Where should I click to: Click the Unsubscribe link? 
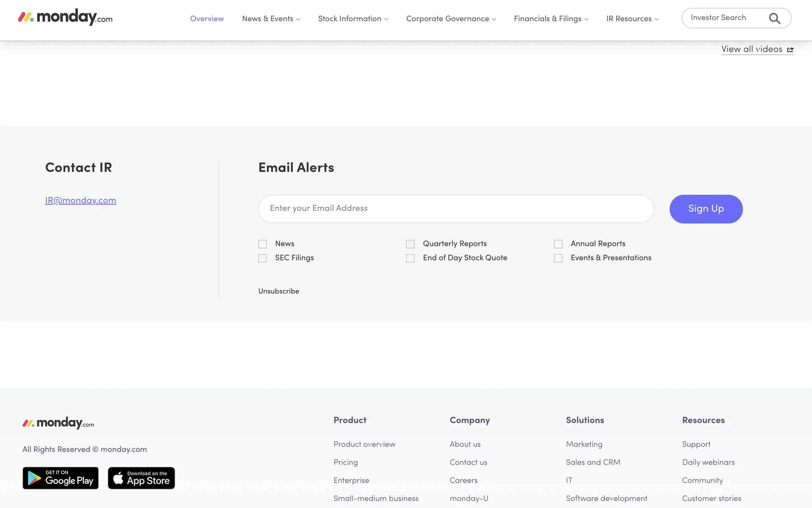(279, 291)
